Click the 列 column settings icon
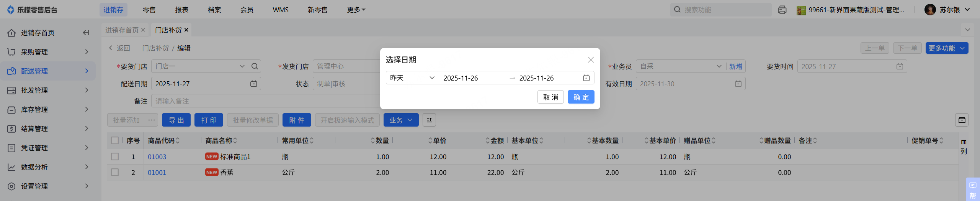 (x=964, y=147)
